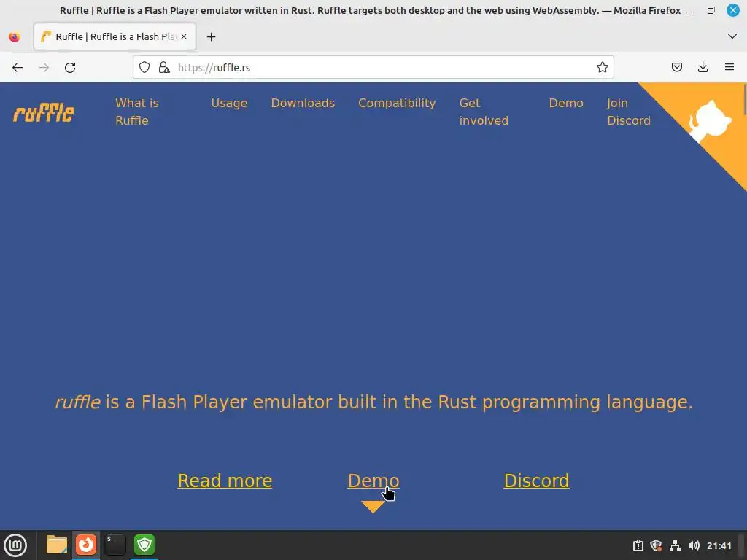Screen dimensions: 747x560
Task: Bookmark this page with the star
Action: click(x=602, y=68)
